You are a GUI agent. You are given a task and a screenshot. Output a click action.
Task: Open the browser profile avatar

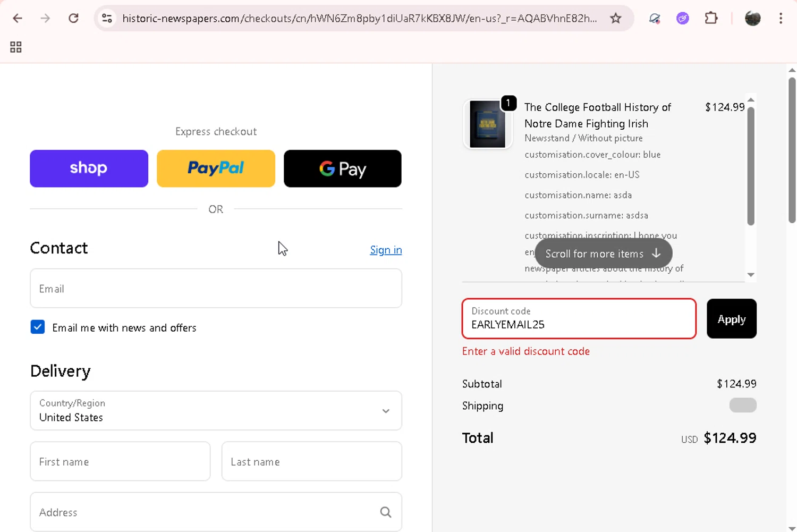tap(752, 19)
